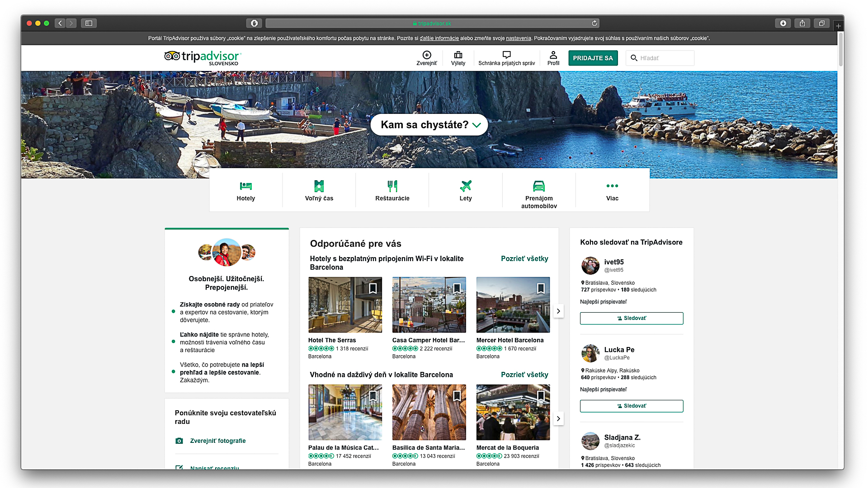Save Mercer Hotel Barcelona bookmark
The width and height of the screenshot is (868, 488).
pos(541,288)
